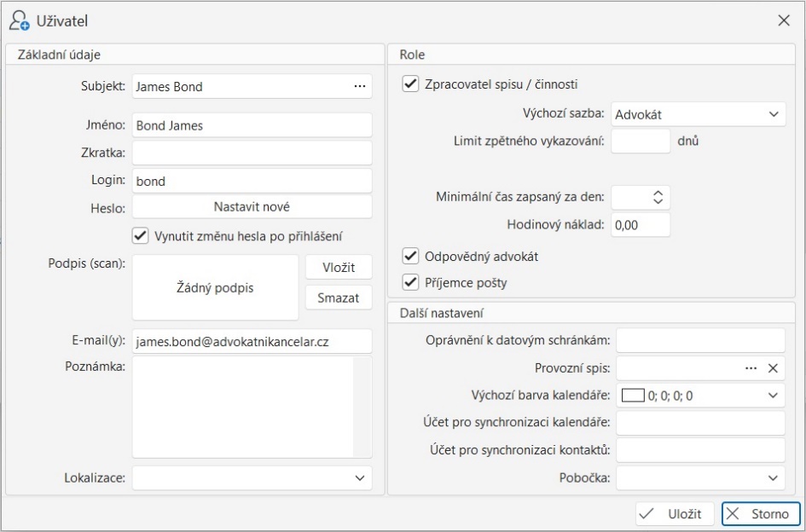Click the ellipsis button in Subjekt field
Image resolution: width=806 pixels, height=532 pixels.
pyautogui.click(x=359, y=86)
